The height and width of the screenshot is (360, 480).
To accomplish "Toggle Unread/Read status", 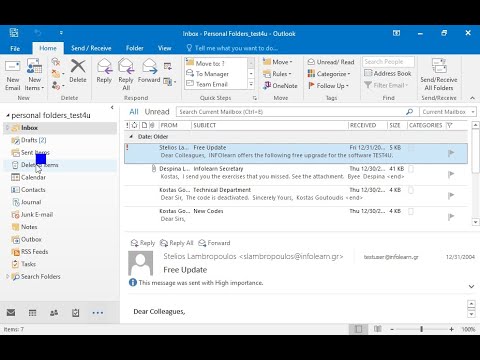I will (x=331, y=62).
